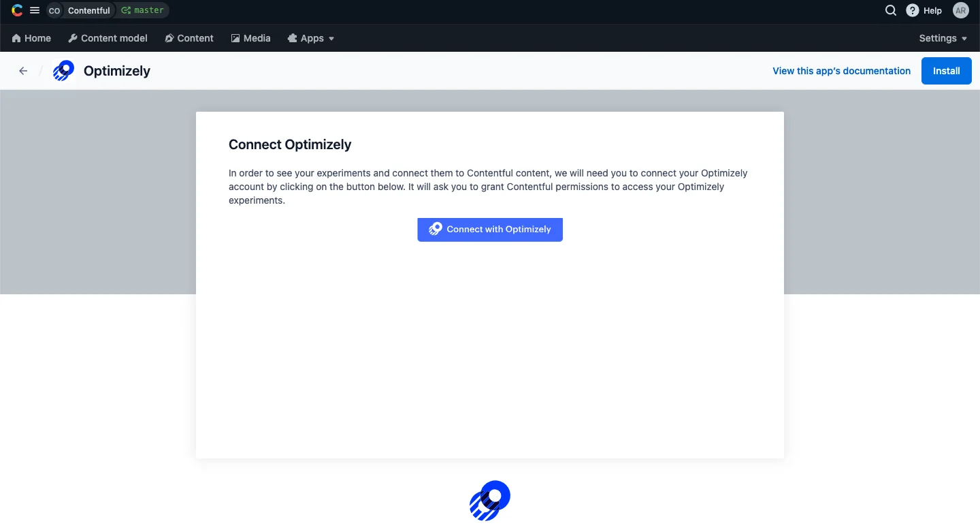Open the hamburger sidebar menu

click(x=35, y=10)
